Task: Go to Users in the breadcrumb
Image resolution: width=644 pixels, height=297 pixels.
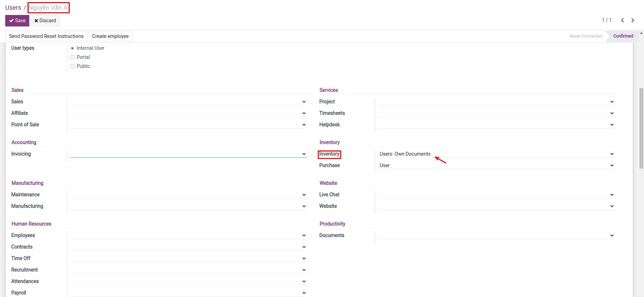Action: [13, 8]
